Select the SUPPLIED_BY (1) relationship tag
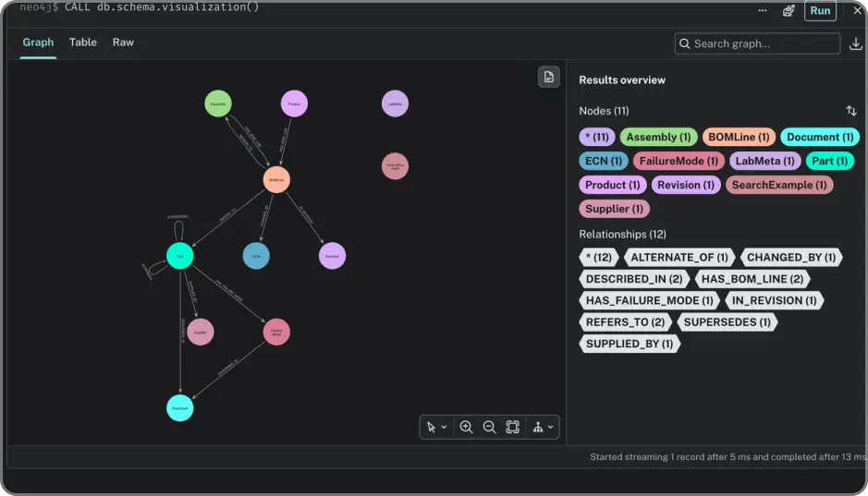The image size is (868, 496). (630, 344)
